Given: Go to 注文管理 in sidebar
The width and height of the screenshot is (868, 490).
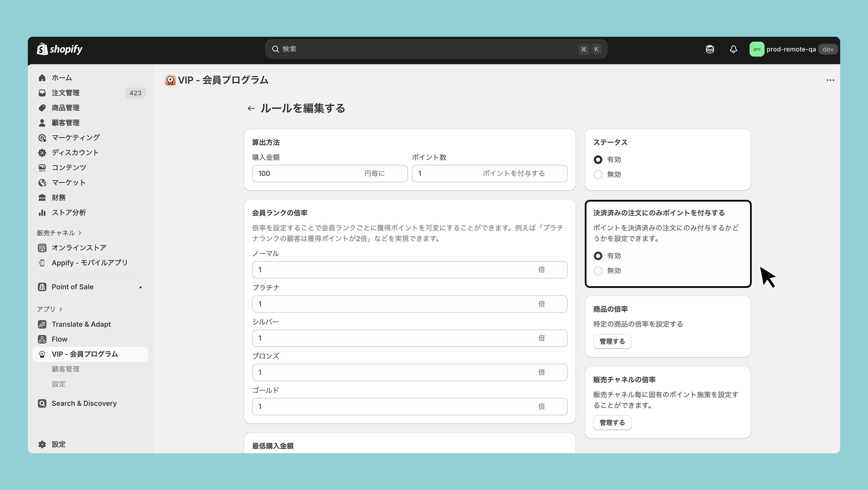Looking at the screenshot, I should (66, 93).
